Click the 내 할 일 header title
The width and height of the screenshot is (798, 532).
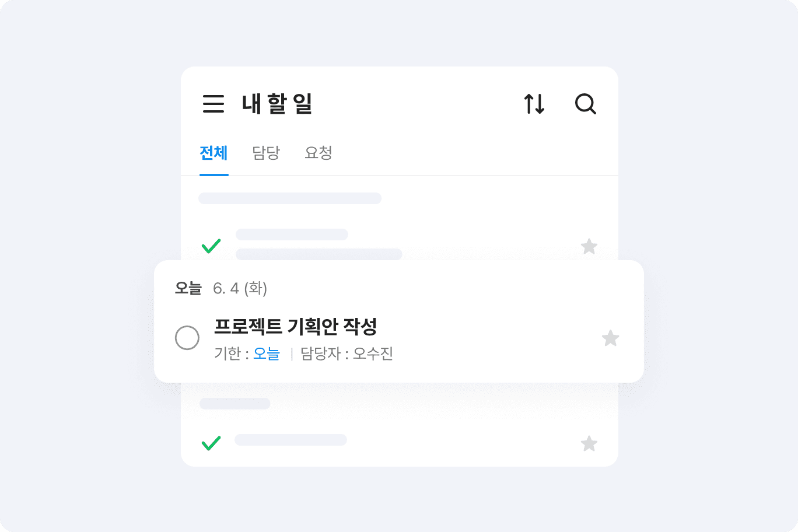pyautogui.click(x=277, y=104)
